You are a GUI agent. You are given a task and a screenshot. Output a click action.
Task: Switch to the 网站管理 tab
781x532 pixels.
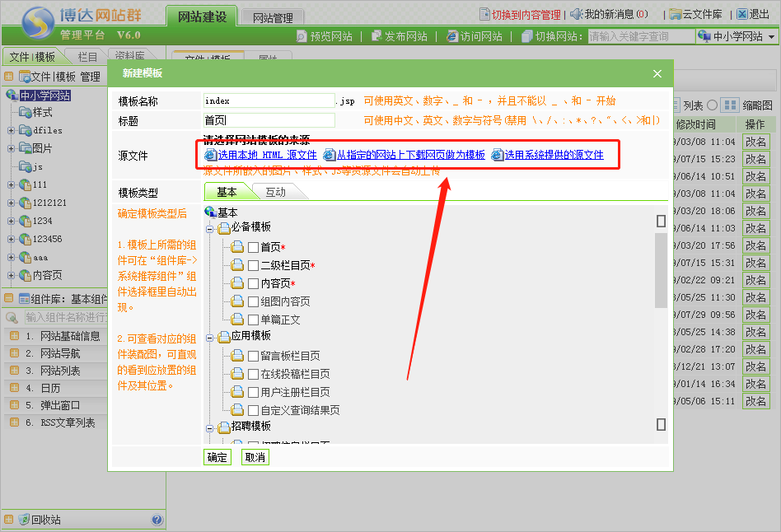[x=273, y=17]
